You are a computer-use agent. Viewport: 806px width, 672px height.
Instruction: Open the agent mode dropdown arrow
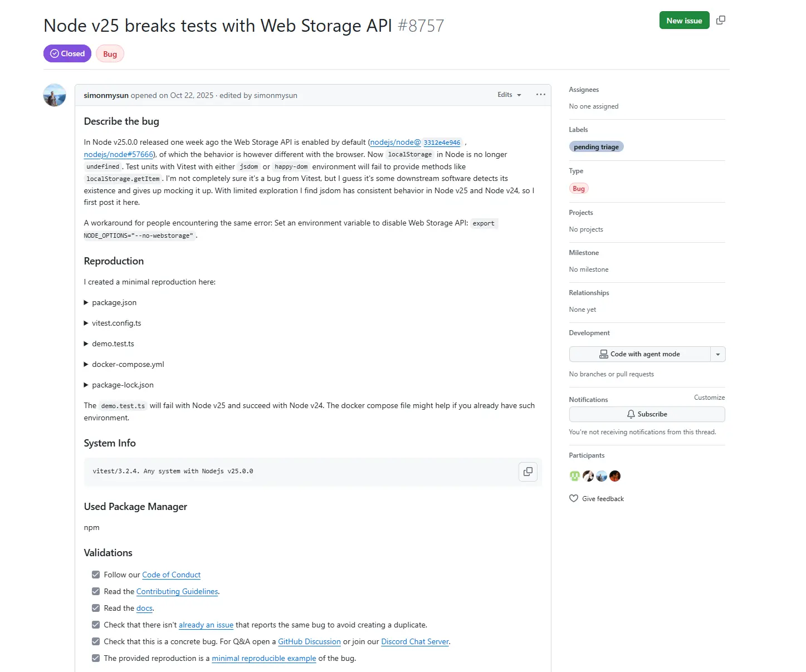tap(717, 354)
